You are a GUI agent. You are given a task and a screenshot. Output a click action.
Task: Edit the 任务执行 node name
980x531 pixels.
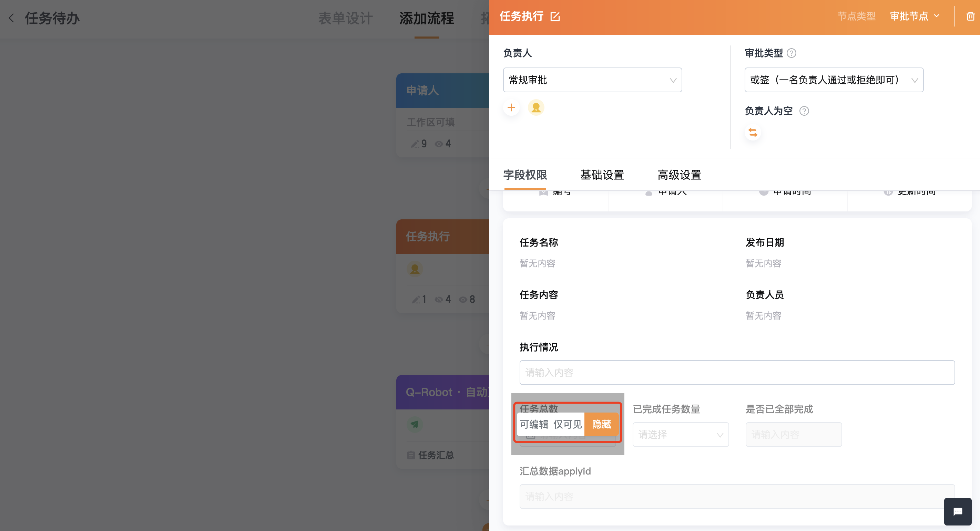[555, 16]
